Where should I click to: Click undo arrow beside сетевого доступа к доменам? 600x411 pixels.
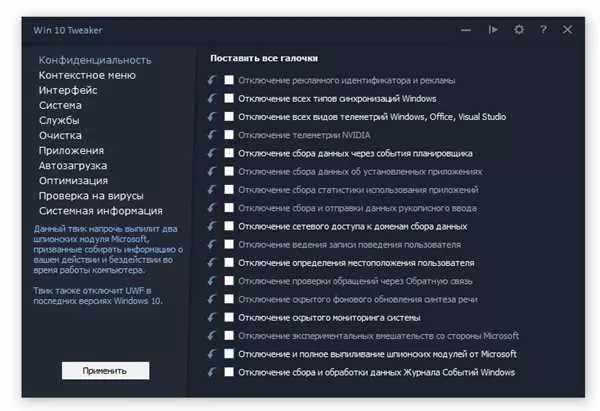pyautogui.click(x=212, y=226)
